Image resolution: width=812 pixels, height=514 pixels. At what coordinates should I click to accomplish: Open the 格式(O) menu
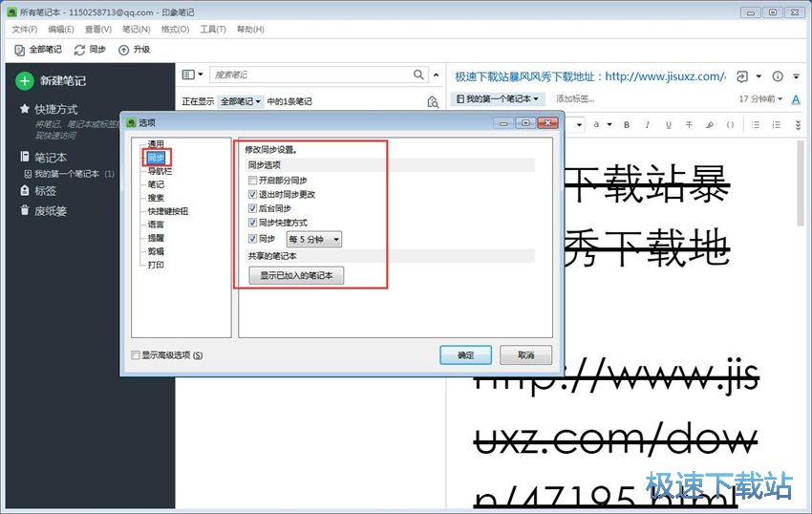pyautogui.click(x=175, y=29)
